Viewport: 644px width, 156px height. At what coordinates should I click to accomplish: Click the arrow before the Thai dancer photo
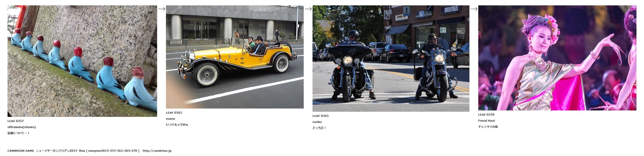(474, 9)
